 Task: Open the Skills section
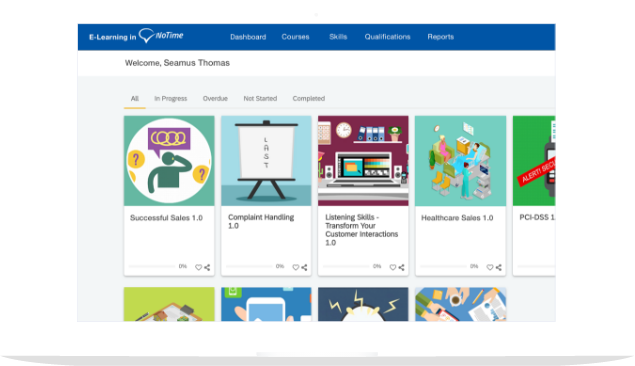tap(338, 37)
